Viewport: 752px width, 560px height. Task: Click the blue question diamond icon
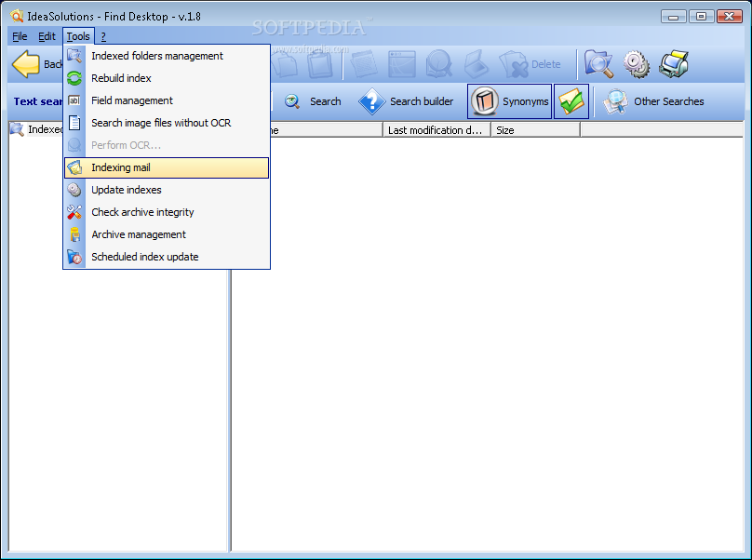coord(371,101)
